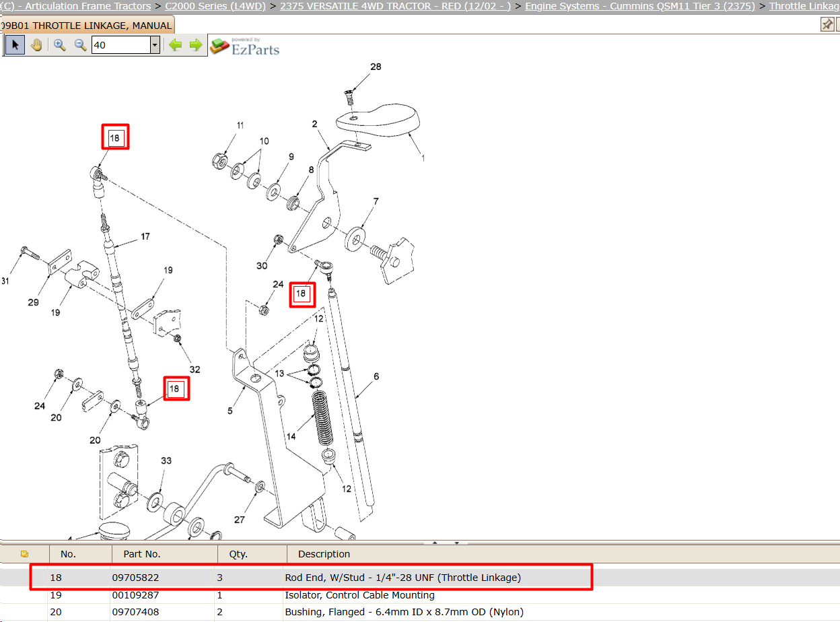The image size is (840, 622).
Task: Click callout 10 above the two washers
Action: click(264, 141)
